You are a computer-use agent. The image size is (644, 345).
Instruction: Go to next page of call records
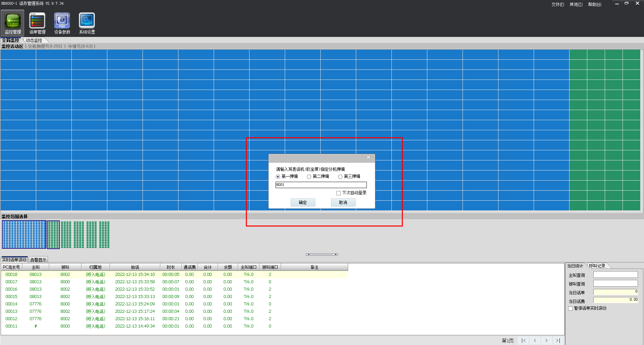(x=546, y=340)
